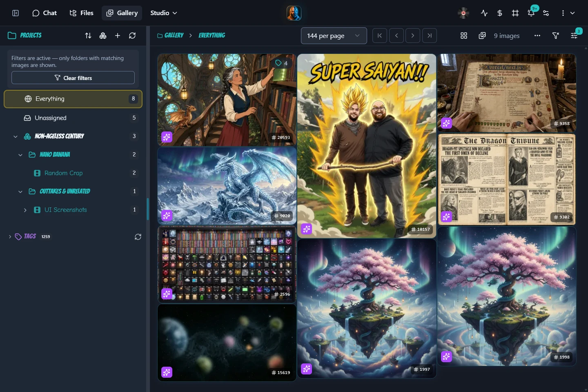Add a new project with plus icon

(118, 36)
